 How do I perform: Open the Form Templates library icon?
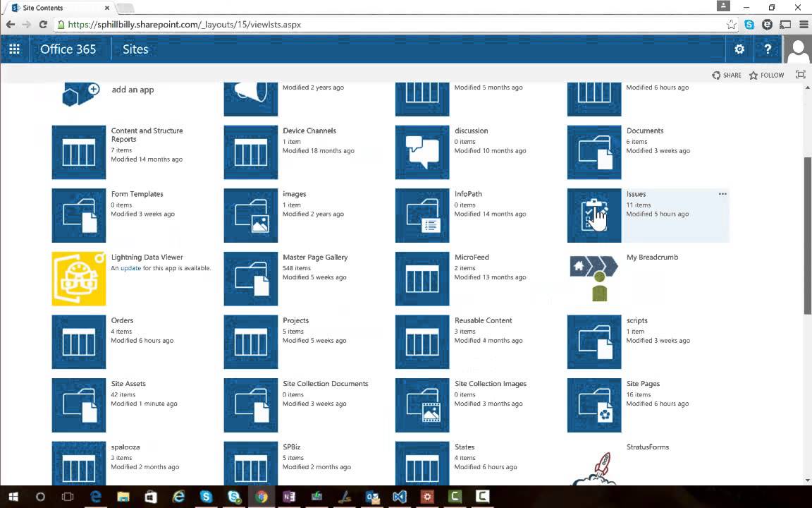(x=79, y=216)
